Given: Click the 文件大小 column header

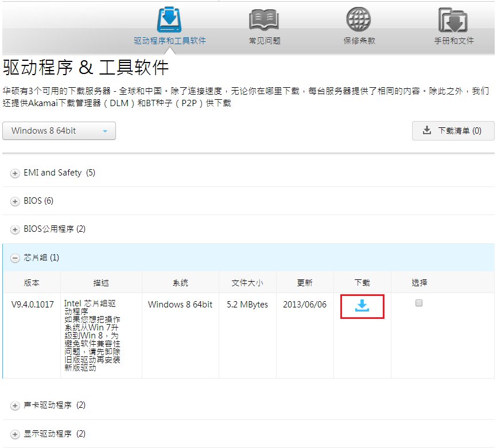Looking at the screenshot, I should coord(247,283).
